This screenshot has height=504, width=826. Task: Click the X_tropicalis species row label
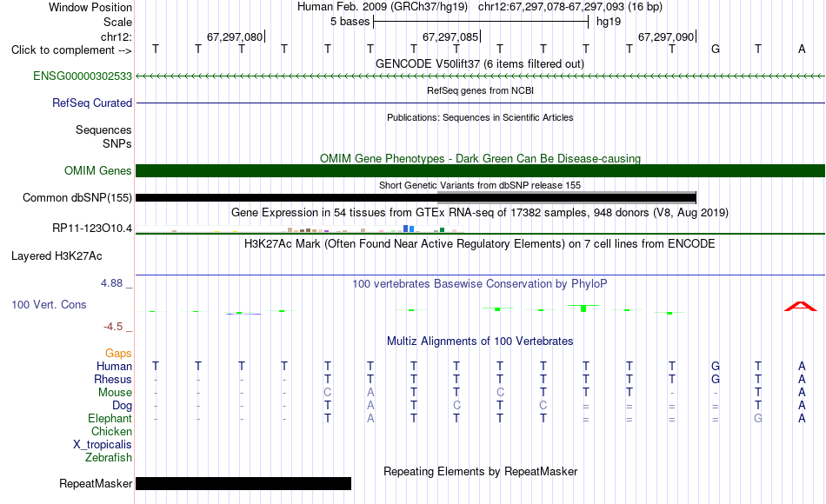tap(103, 445)
